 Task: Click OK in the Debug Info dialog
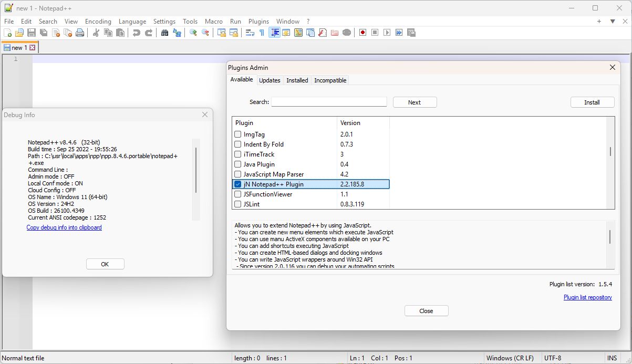[x=105, y=264]
